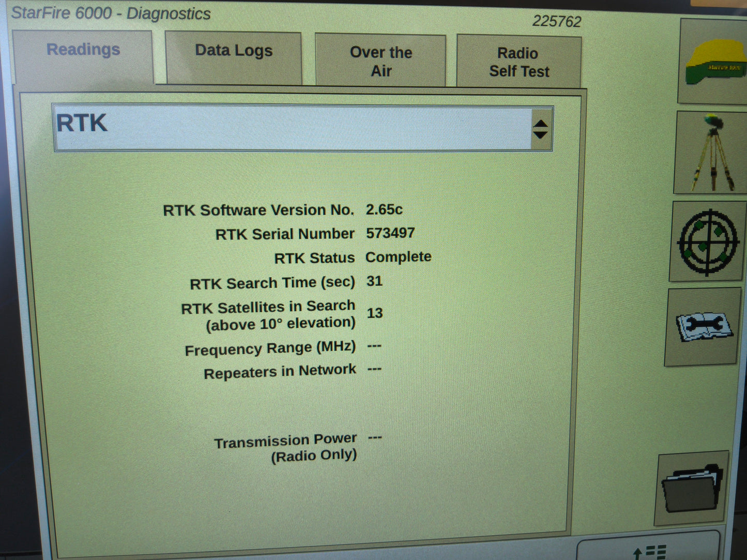This screenshot has height=560, width=747.
Task: Open the StarFire receiver icon page
Action: coord(713,62)
